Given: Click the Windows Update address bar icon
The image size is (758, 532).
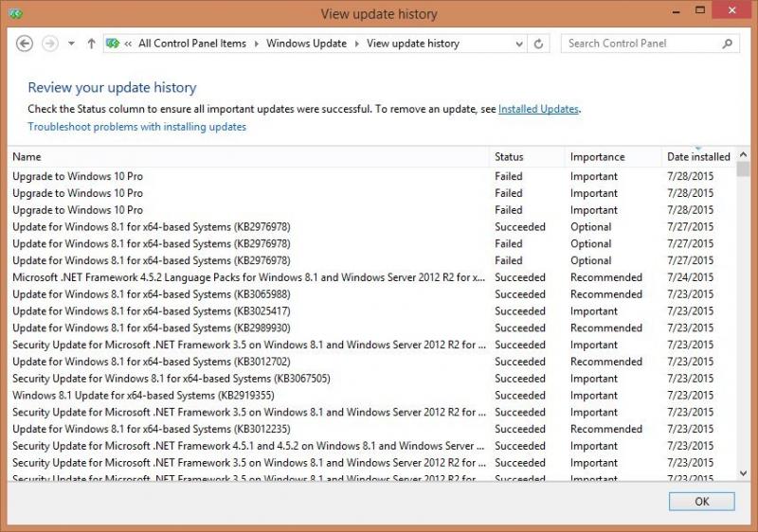Looking at the screenshot, I should 113,44.
